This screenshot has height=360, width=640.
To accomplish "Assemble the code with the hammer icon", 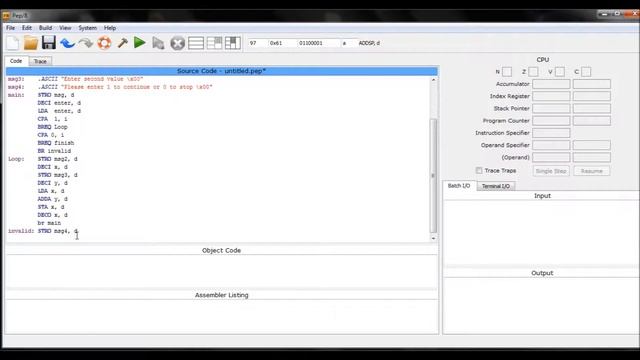I will pyautogui.click(x=122, y=43).
